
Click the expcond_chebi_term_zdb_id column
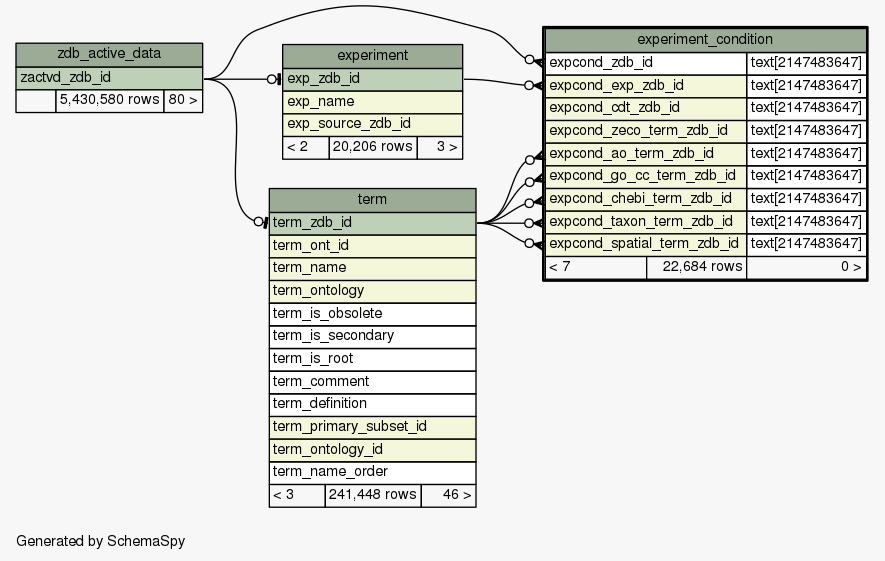646,198
